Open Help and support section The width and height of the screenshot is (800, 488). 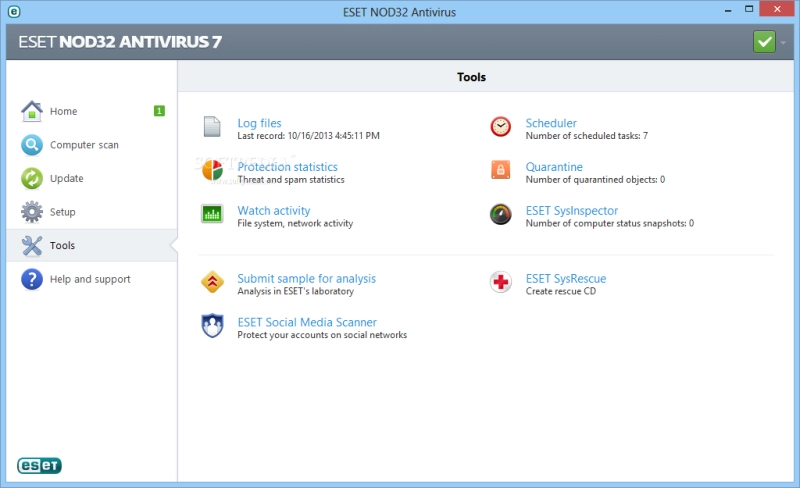[92, 279]
